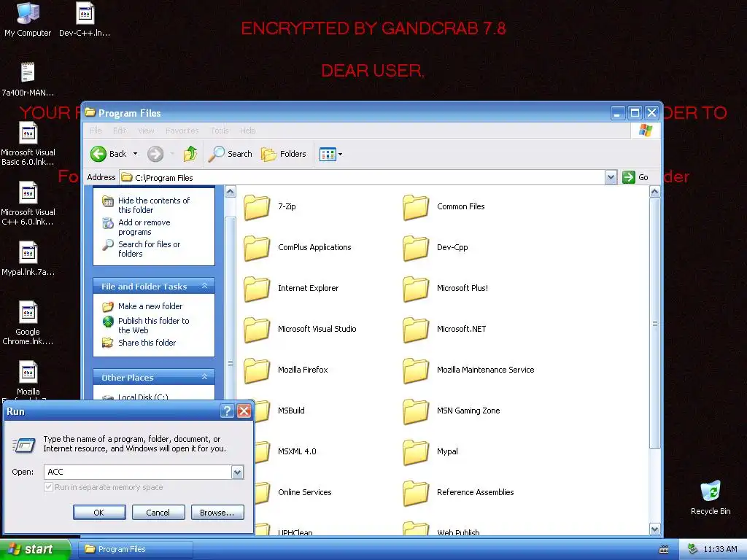Image resolution: width=747 pixels, height=560 pixels.
Task: Open the Common Files folder
Action: coord(443,206)
